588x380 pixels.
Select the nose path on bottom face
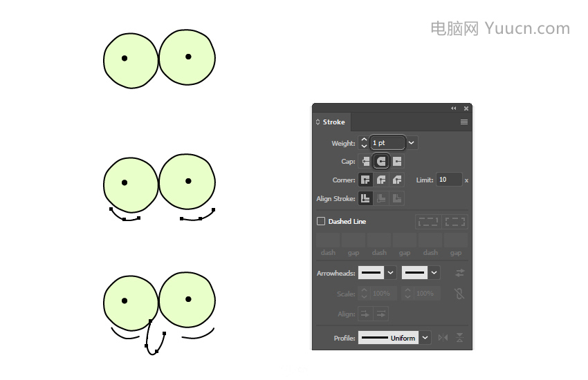pyautogui.click(x=154, y=338)
